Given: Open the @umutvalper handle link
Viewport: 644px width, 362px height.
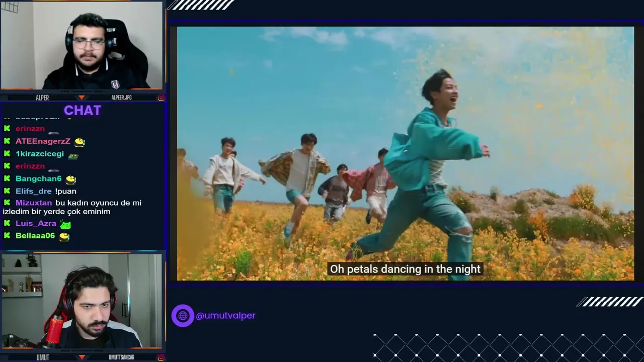Looking at the screenshot, I should point(225,316).
